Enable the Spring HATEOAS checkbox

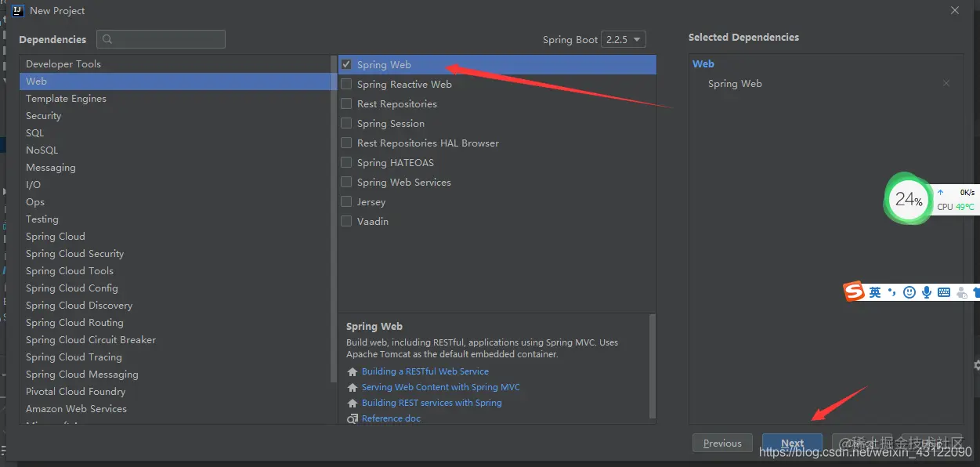coord(346,163)
